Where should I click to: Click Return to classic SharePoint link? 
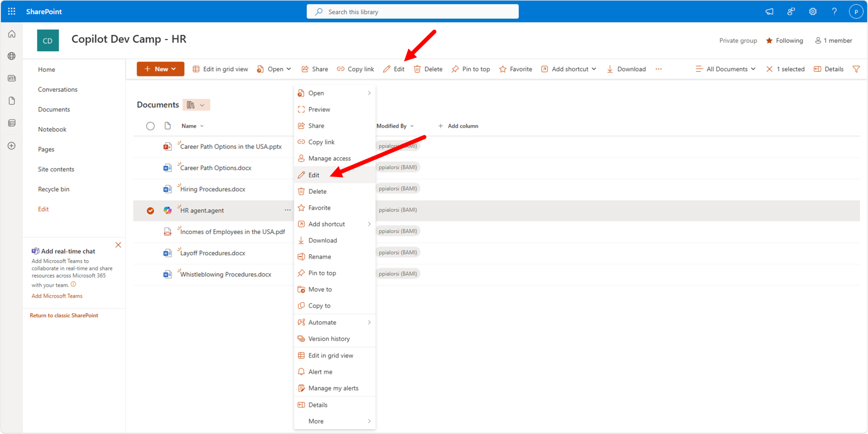[x=64, y=316]
